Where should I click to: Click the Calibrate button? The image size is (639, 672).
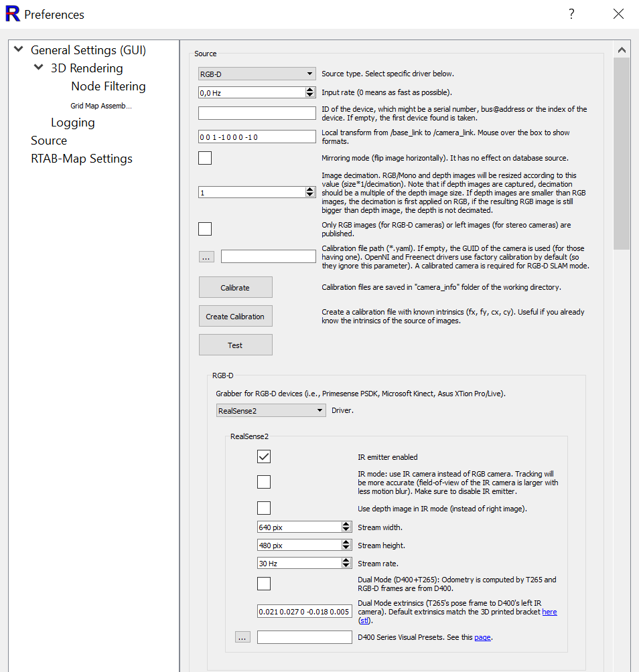point(236,287)
